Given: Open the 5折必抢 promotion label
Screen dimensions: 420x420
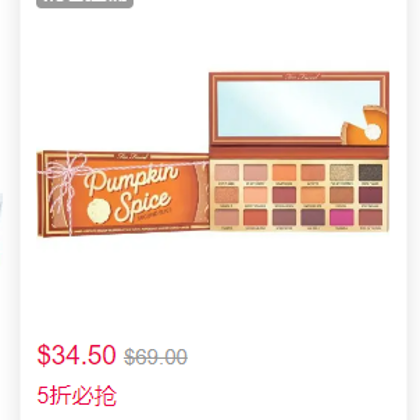Looking at the screenshot, I should point(77,396).
